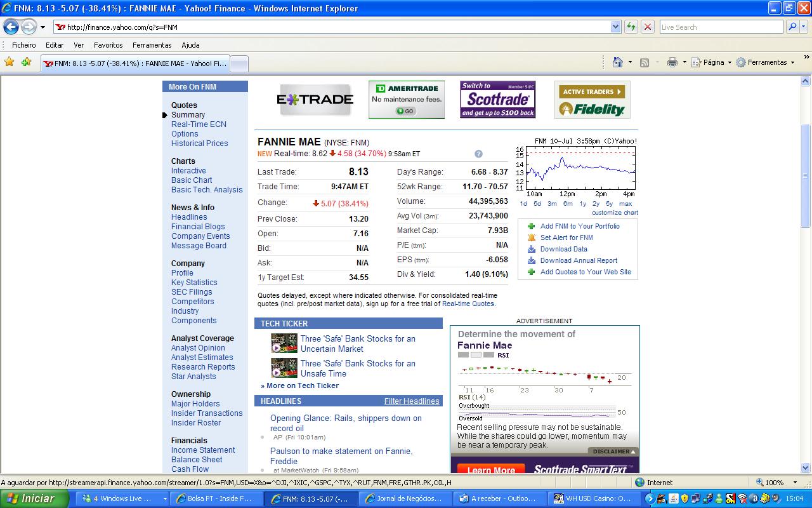812x508 pixels.
Task: Open the Ajuda menu
Action: click(190, 45)
